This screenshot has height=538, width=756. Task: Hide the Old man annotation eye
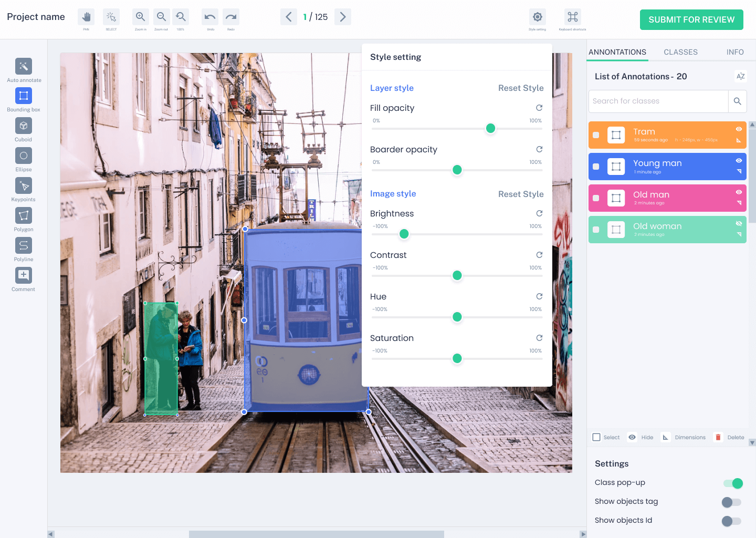739,192
